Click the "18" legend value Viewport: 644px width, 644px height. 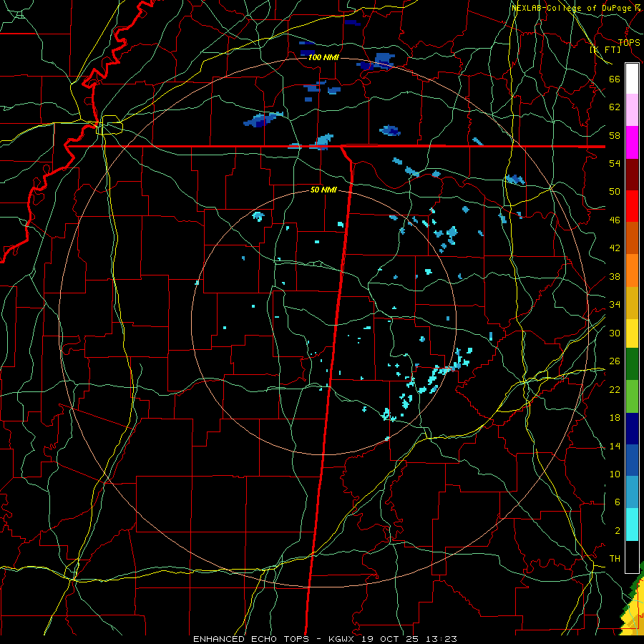click(615, 418)
